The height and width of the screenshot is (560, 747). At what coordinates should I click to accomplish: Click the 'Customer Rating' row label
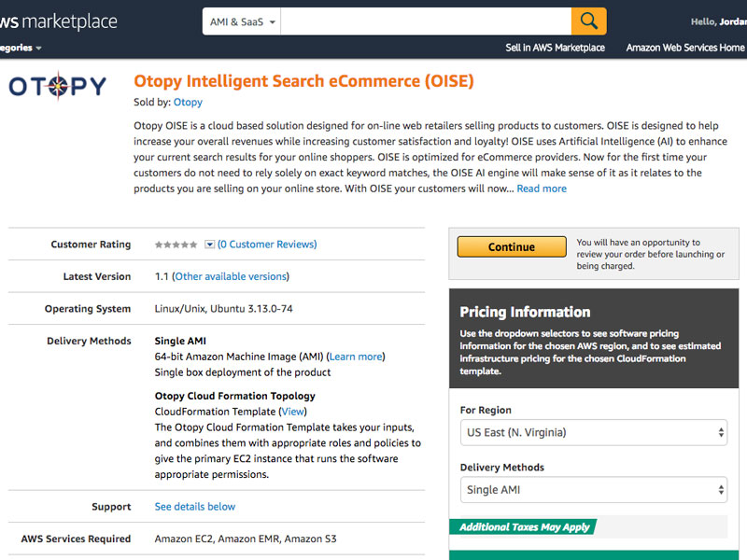pos(91,245)
